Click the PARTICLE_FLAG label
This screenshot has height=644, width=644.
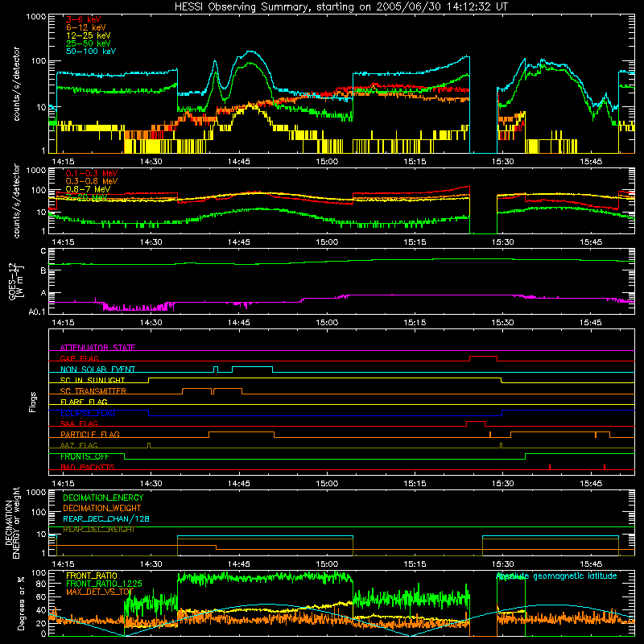tap(90, 434)
